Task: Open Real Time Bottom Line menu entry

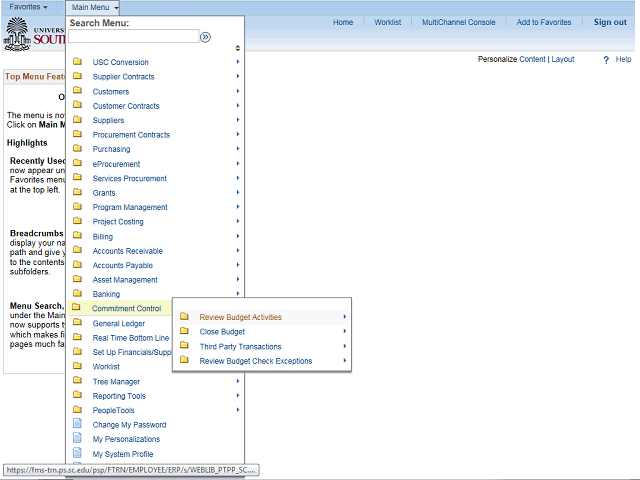Action: (131, 338)
